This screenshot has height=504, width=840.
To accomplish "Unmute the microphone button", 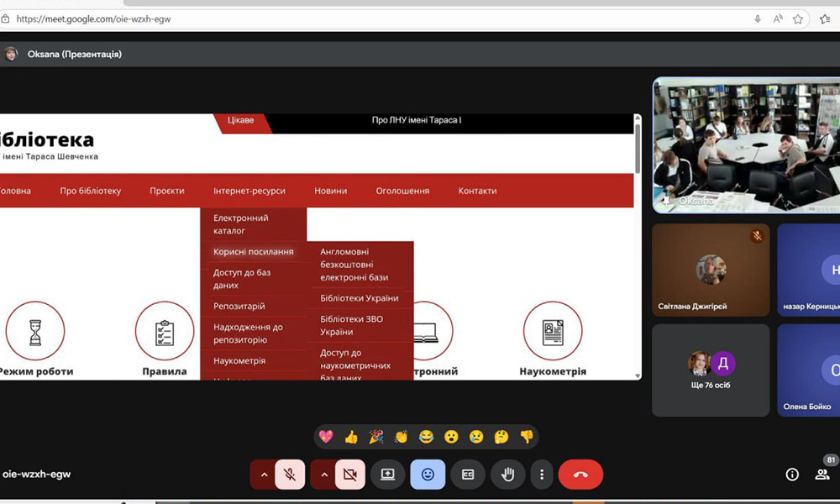I will 290,474.
